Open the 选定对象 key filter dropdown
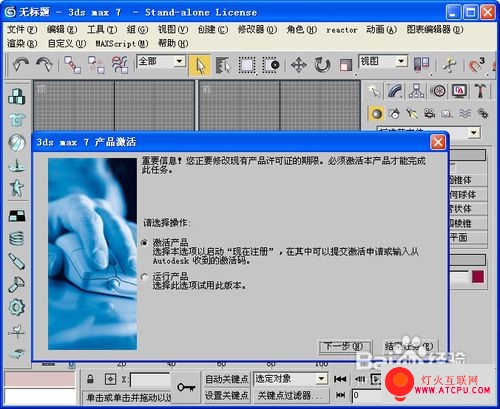This screenshot has height=409, width=500. pyautogui.click(x=321, y=379)
